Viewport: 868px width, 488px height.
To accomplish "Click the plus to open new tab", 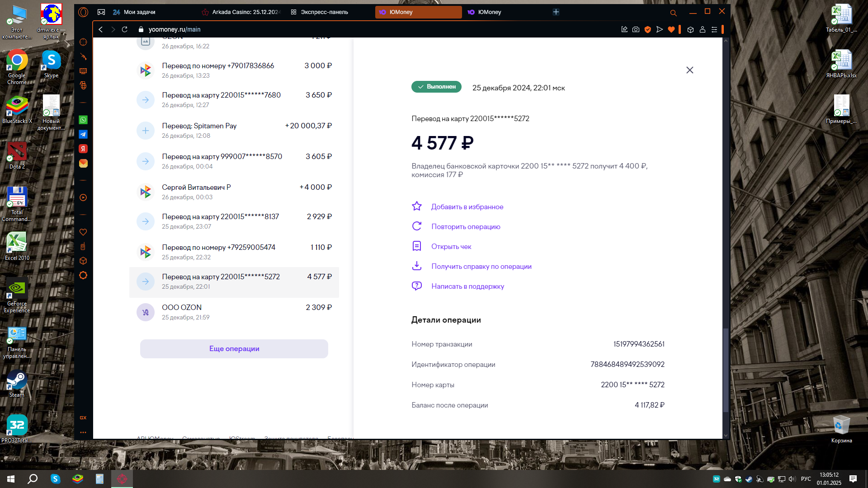I will [x=556, y=12].
